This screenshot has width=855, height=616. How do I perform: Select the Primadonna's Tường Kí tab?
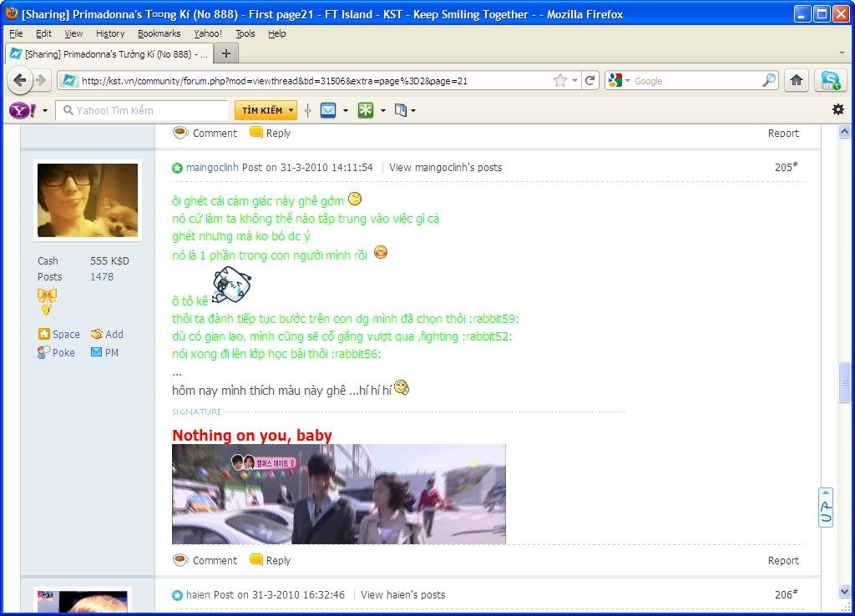coord(108,54)
